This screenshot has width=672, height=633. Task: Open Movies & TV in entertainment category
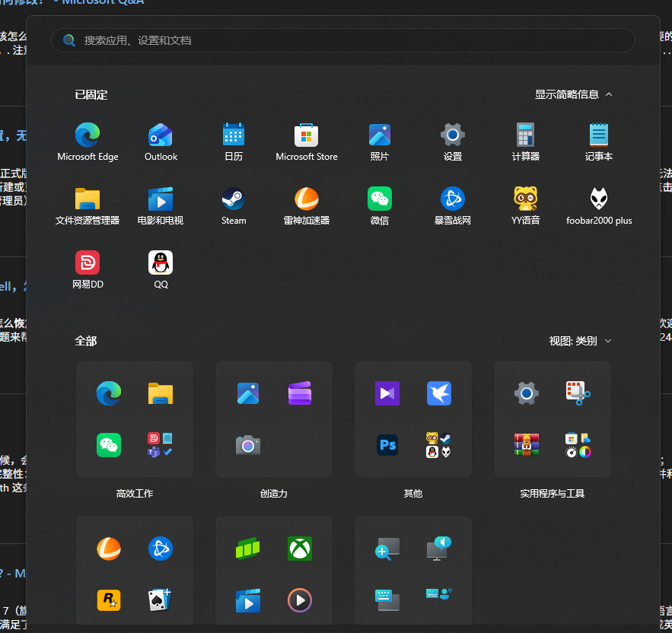[x=248, y=600]
